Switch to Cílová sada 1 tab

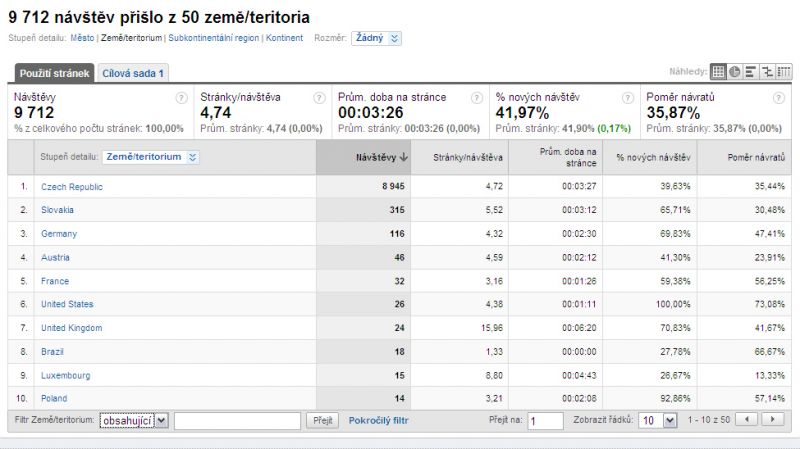pos(132,73)
